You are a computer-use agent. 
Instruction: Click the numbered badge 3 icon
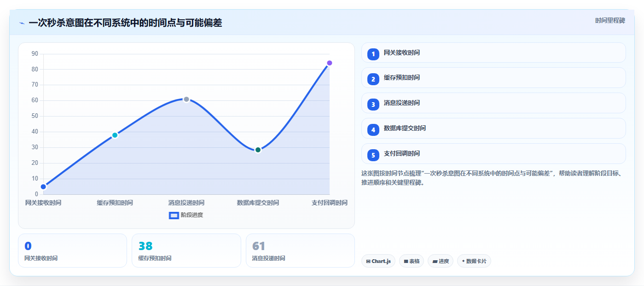pyautogui.click(x=373, y=105)
